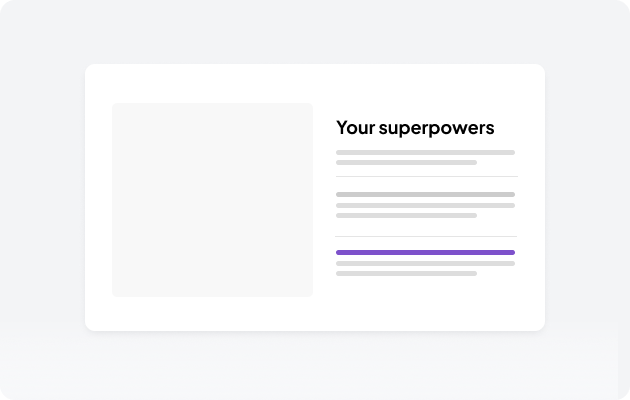Click the large gray image placeholder
This screenshot has width=630, height=400.
212,200
